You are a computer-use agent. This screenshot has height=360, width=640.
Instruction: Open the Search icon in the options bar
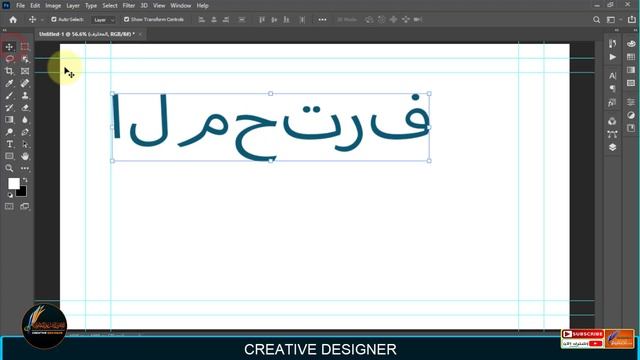pos(596,20)
